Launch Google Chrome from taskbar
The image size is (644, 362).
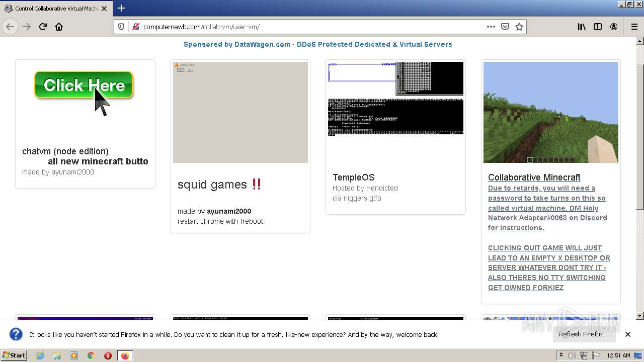(x=91, y=355)
